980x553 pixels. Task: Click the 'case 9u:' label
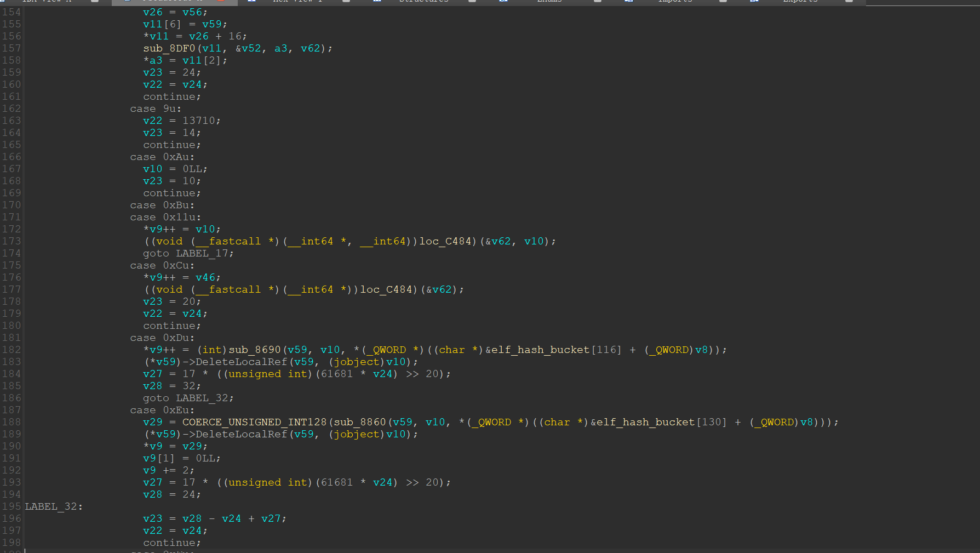(x=156, y=109)
